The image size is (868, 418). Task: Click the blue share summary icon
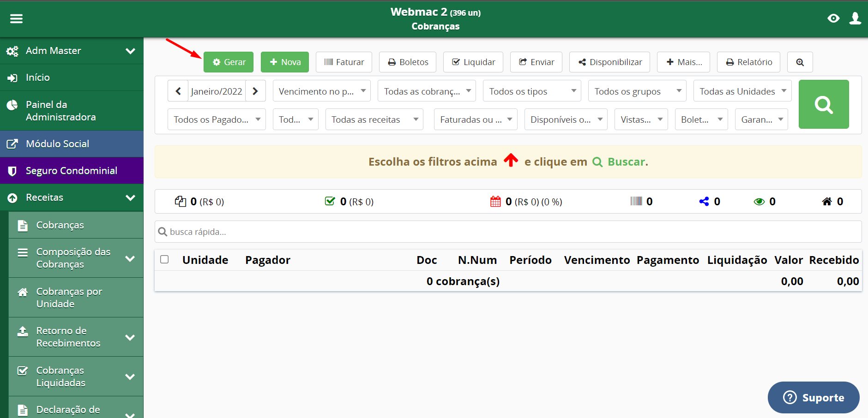704,201
